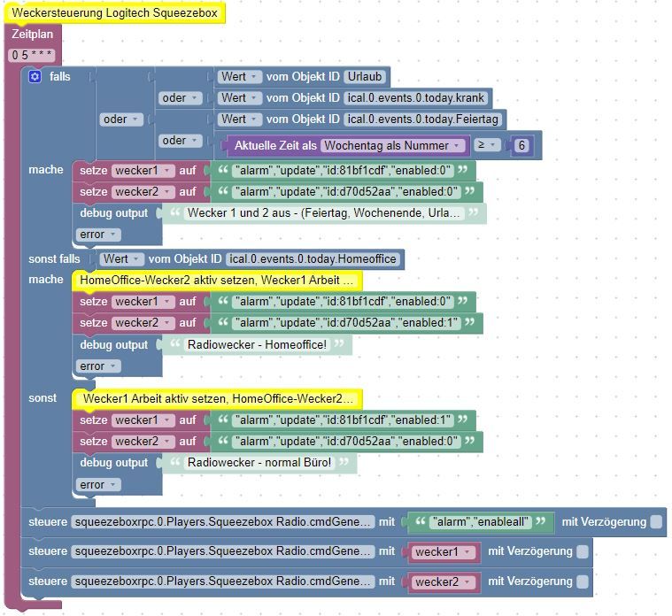The height and width of the screenshot is (616, 672).
Task: Edit debug text Radiowecker - normal Büro!
Action: [x=259, y=463]
